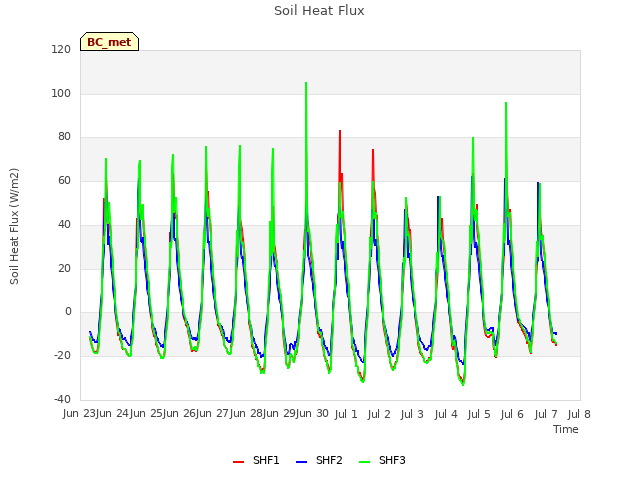Toggle the SHF3 series in the legend
Screen dimensions: 640x480
tap(382, 460)
